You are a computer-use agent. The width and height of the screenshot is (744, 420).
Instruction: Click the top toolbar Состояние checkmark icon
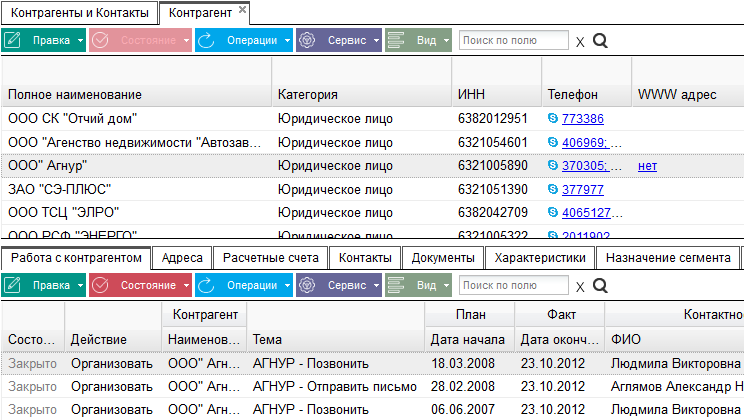pos(100,40)
